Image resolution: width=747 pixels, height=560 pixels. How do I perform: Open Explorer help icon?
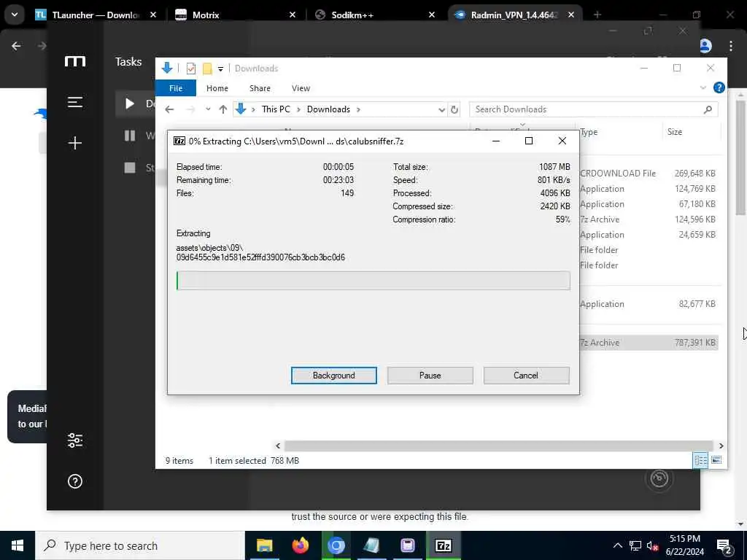pyautogui.click(x=719, y=87)
